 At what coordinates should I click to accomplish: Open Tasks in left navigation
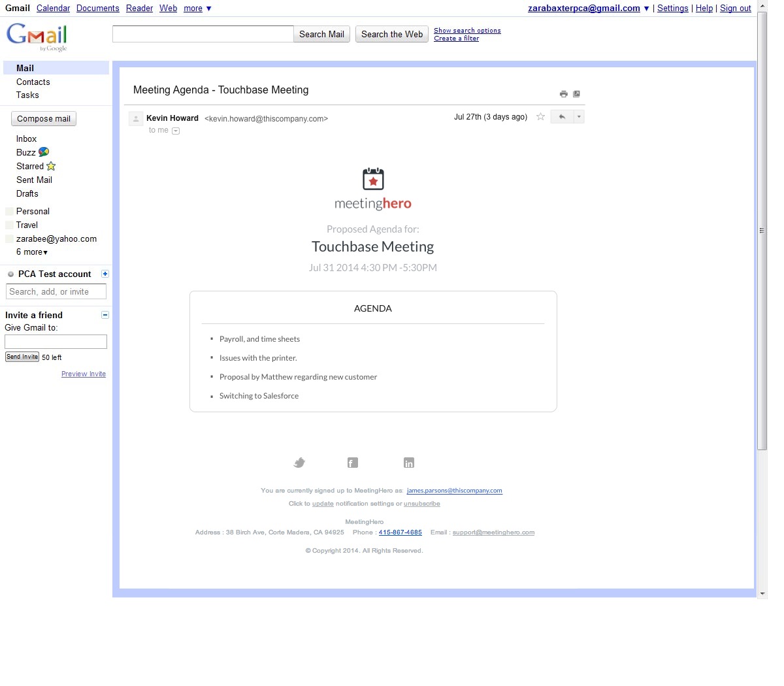(x=27, y=95)
